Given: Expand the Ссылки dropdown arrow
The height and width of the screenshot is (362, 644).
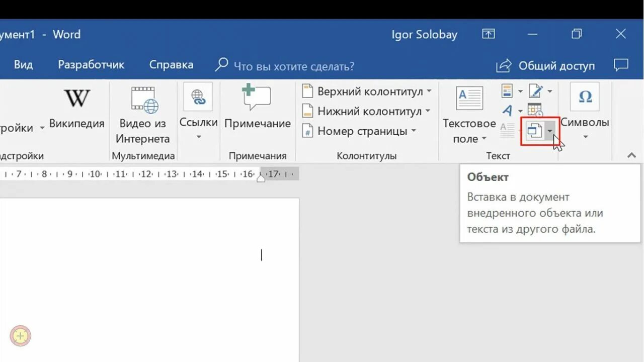Looking at the screenshot, I should (x=199, y=137).
